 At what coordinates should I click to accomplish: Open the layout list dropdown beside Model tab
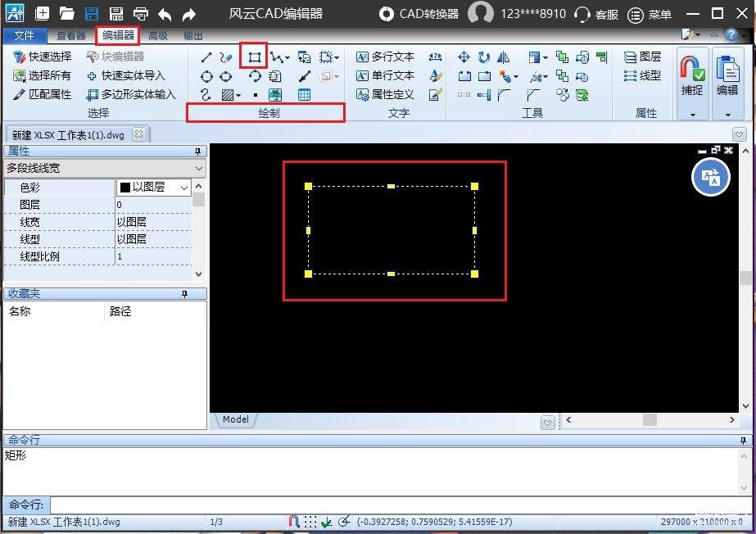tap(547, 423)
